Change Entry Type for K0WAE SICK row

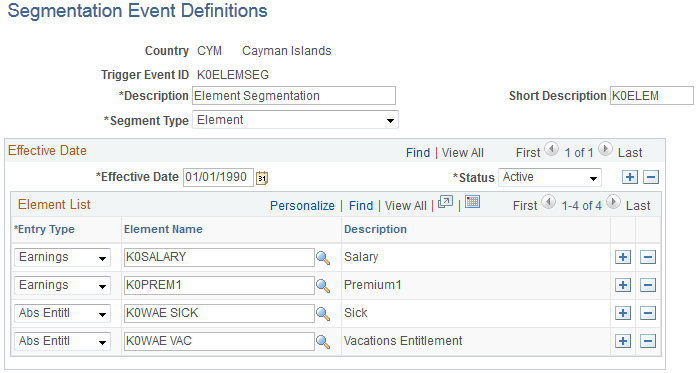[x=62, y=313]
